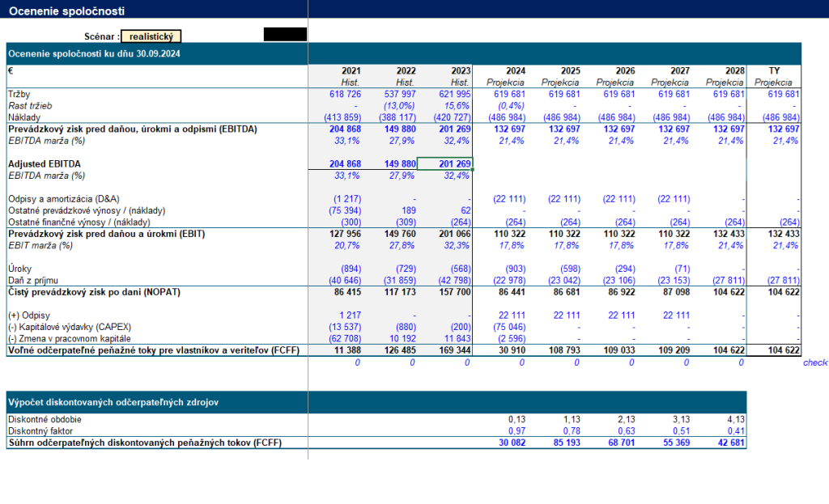
Task: Click the TY column header
Action: 774,71
